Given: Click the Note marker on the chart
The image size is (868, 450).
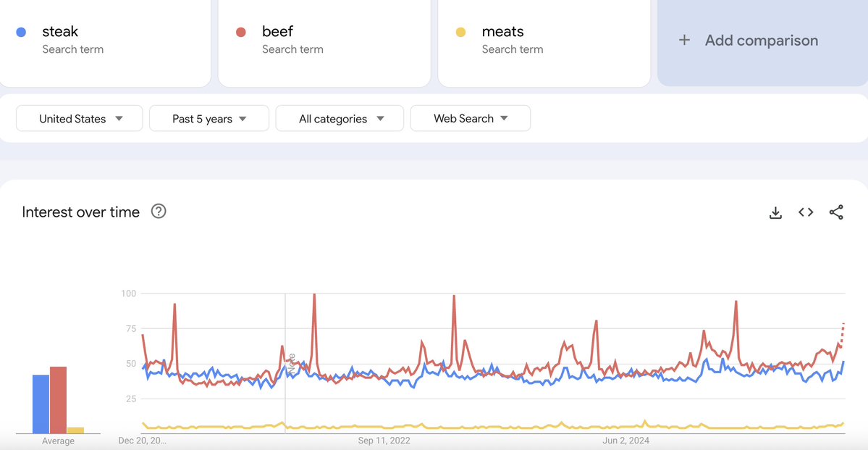Looking at the screenshot, I should (291, 362).
